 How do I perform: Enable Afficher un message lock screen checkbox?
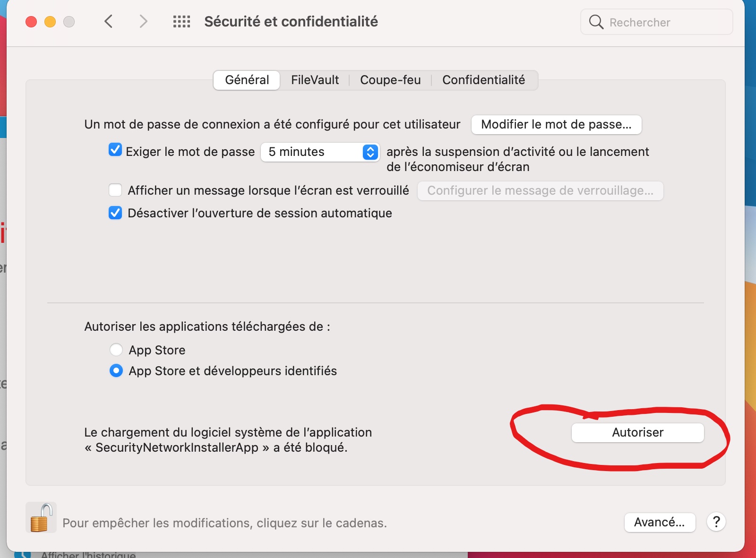coord(115,190)
